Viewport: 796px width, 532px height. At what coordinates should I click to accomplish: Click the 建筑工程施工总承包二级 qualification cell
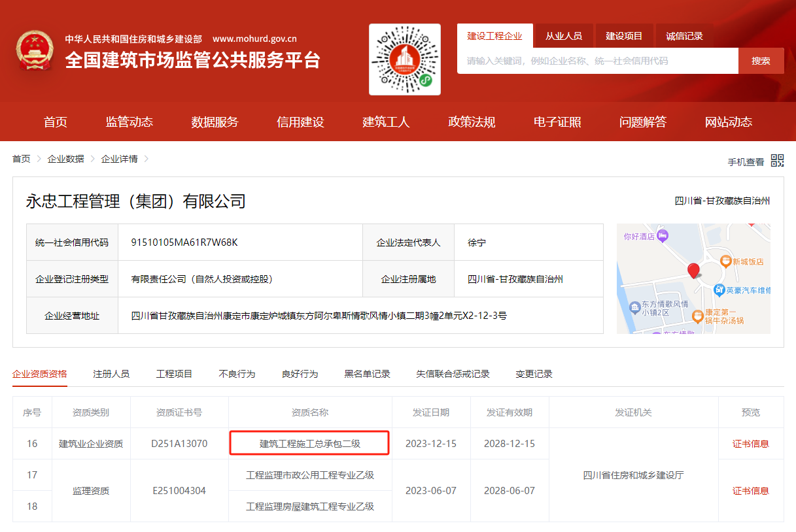click(310, 444)
